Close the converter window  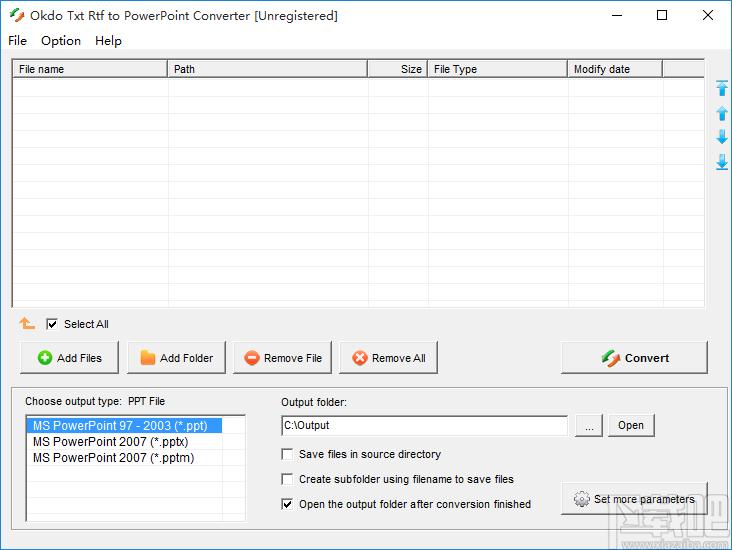pos(708,15)
